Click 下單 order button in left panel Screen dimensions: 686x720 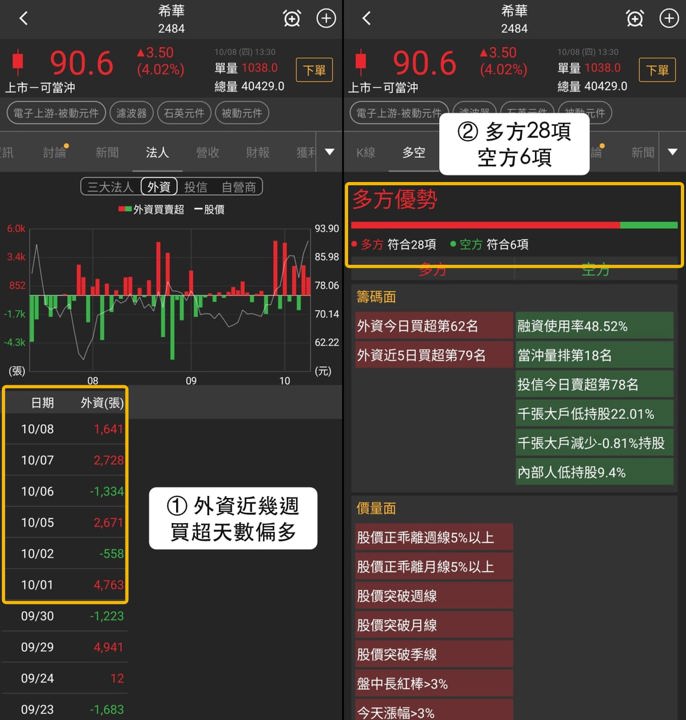click(315, 70)
